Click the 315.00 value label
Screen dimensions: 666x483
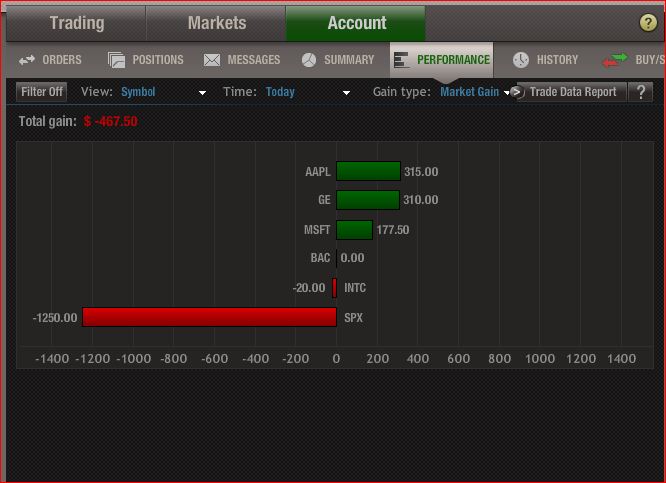click(421, 172)
